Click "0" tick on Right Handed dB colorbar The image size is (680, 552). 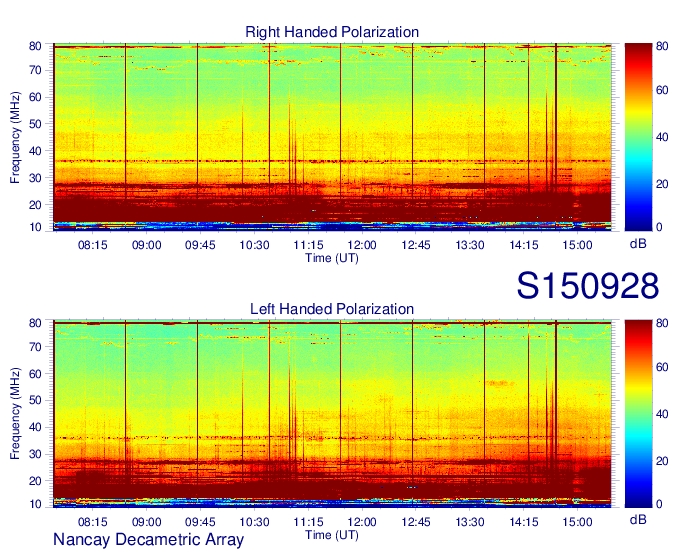point(659,227)
